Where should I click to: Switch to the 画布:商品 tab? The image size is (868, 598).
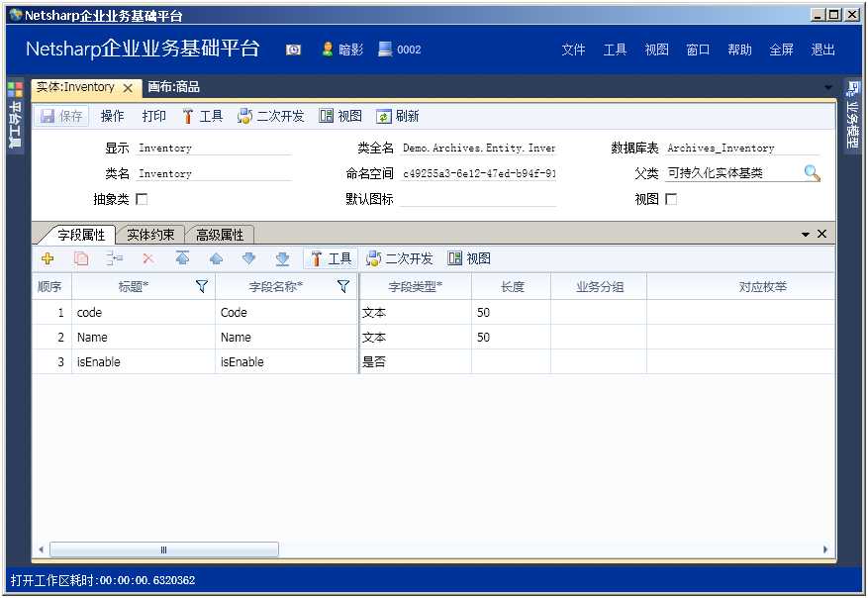[x=173, y=87]
